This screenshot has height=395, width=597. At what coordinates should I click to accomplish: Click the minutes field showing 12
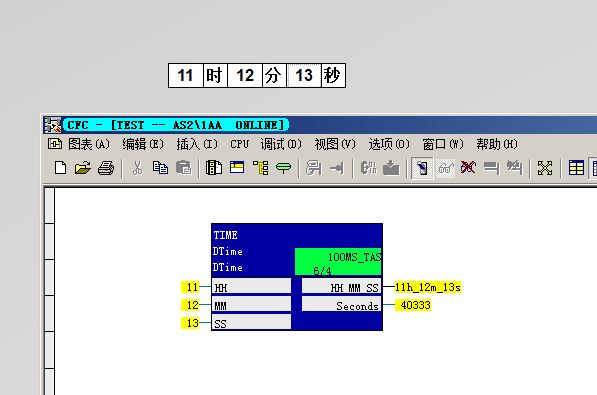pyautogui.click(x=245, y=75)
